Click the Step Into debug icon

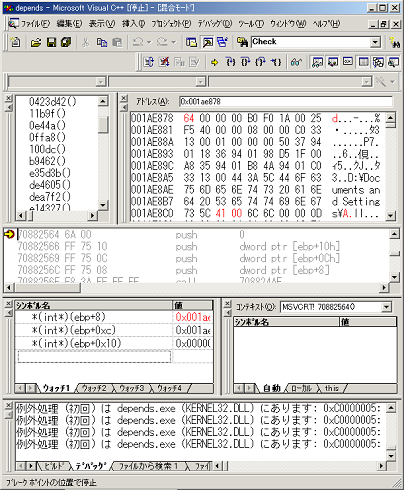tap(230, 62)
